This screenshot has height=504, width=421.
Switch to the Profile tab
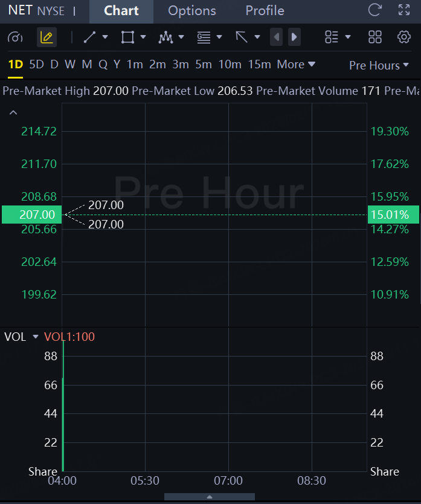pos(265,11)
